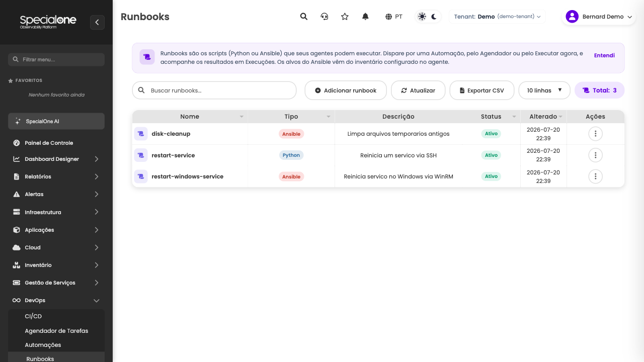Focus the Filtrar menu input
The height and width of the screenshot is (362, 644).
pos(56,59)
